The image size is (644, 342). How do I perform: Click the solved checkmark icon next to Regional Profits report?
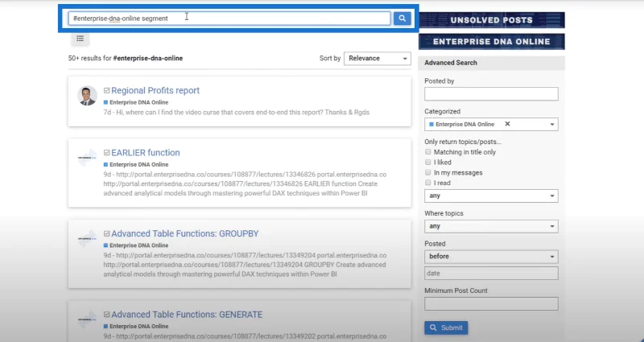point(107,91)
